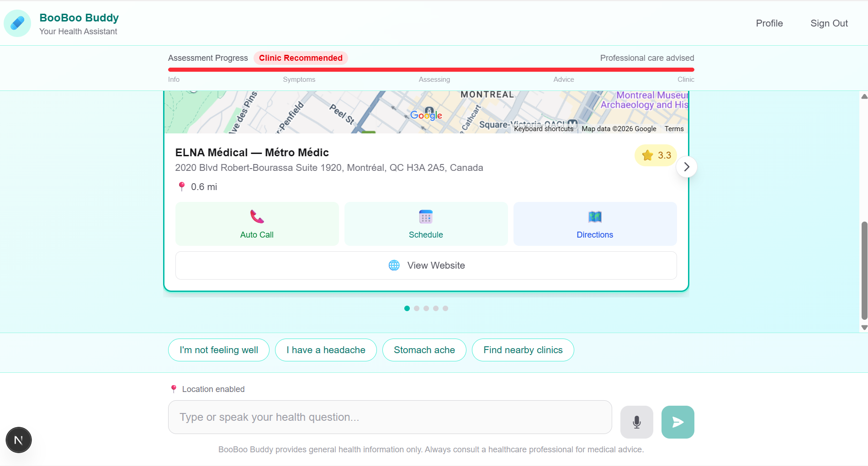
Task: Click the Keyboard shortcuts map link
Action: click(x=544, y=129)
